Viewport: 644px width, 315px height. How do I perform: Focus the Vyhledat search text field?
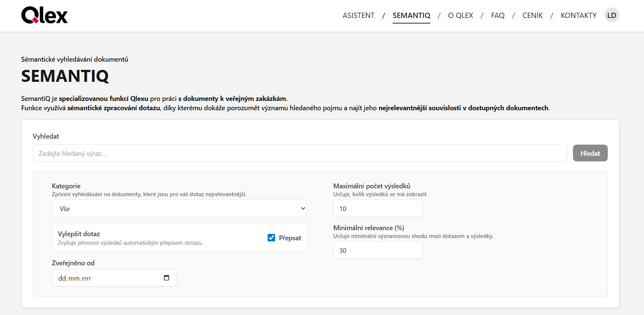300,153
